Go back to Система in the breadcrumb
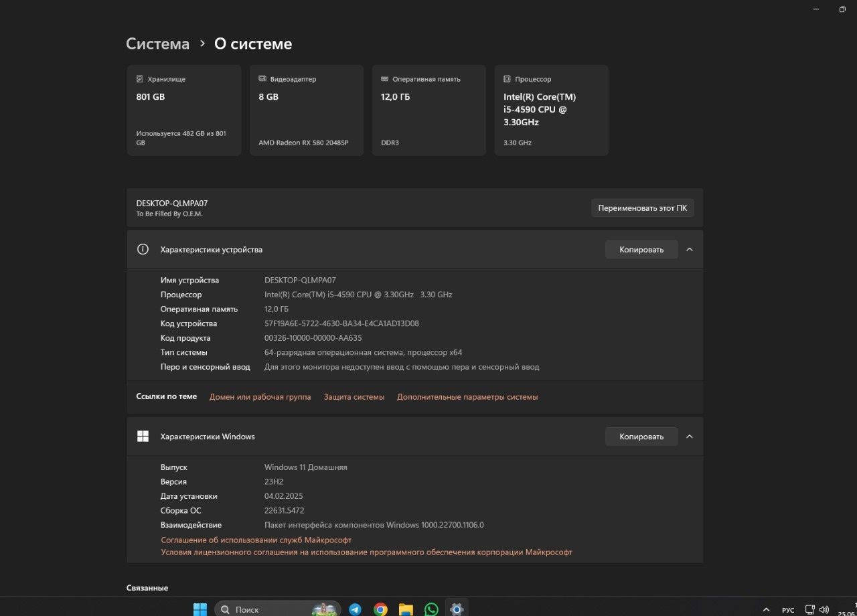The width and height of the screenshot is (857, 616). tap(158, 44)
